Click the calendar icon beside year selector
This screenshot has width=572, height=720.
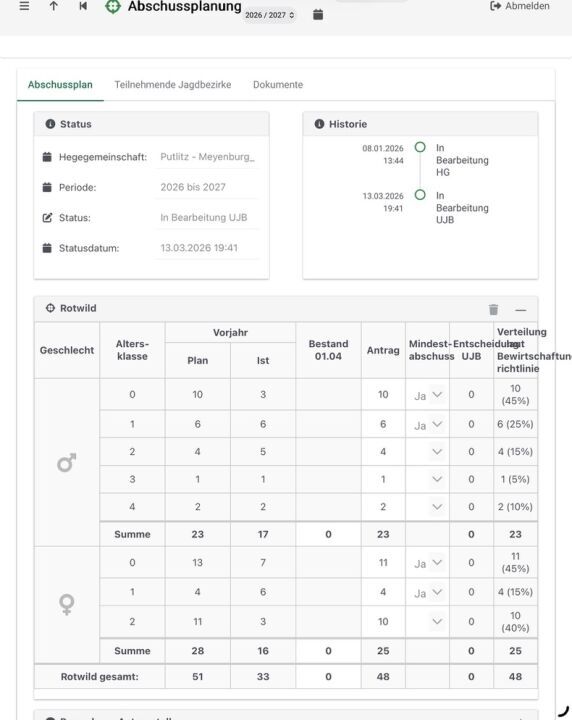[x=318, y=15]
